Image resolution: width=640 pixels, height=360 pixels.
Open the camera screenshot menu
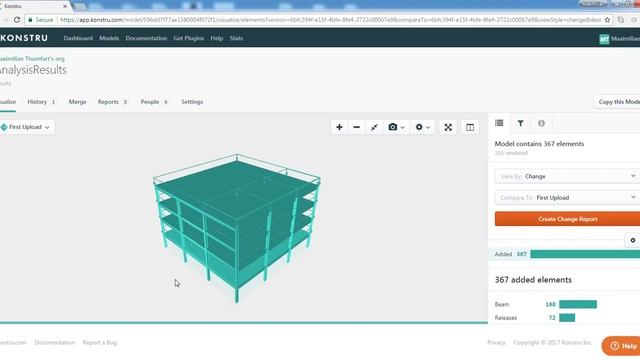tap(396, 127)
